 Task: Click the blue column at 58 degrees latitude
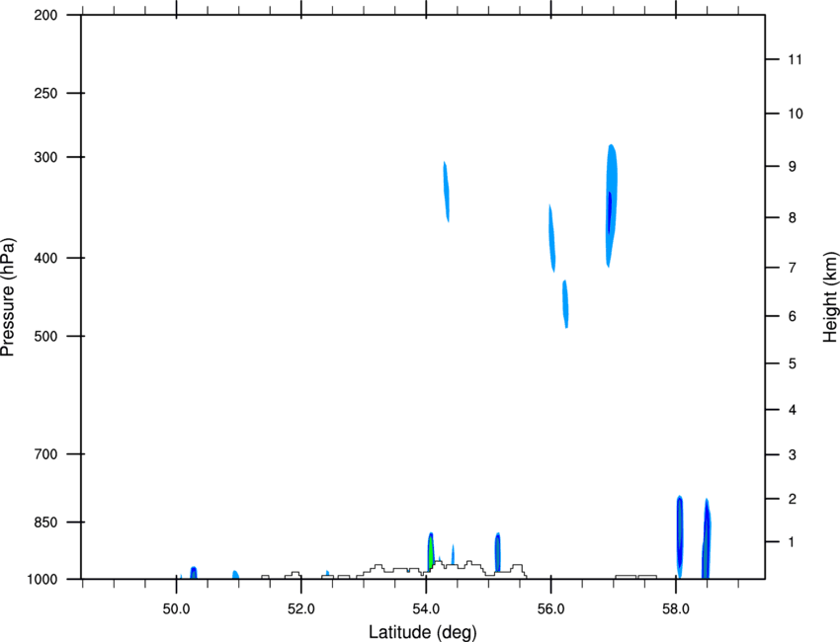[680, 536]
